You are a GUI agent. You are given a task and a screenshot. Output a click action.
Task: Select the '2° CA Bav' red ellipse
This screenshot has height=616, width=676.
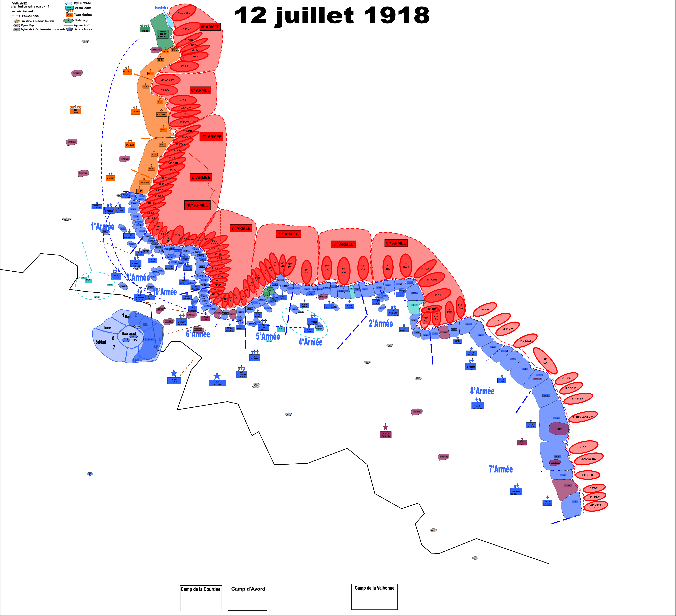[x=167, y=80]
